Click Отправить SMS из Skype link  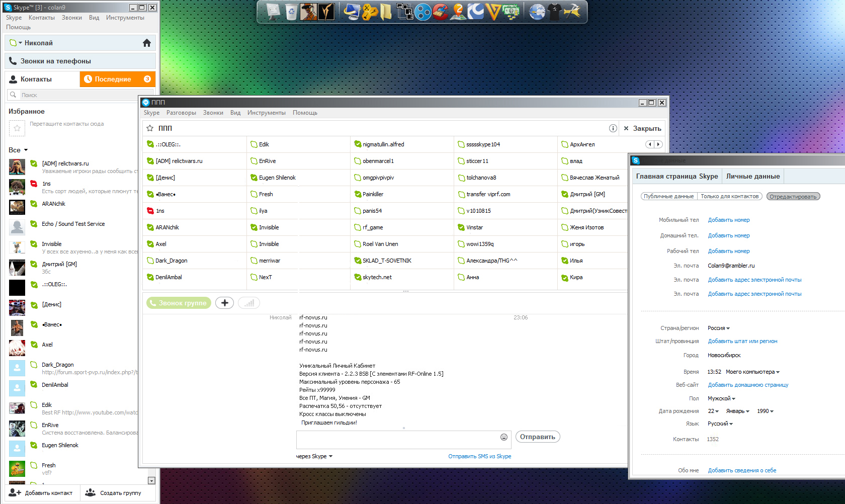(x=479, y=456)
